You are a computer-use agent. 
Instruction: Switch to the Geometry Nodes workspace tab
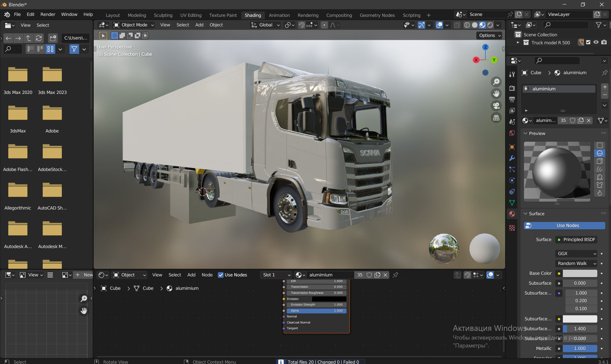[377, 15]
